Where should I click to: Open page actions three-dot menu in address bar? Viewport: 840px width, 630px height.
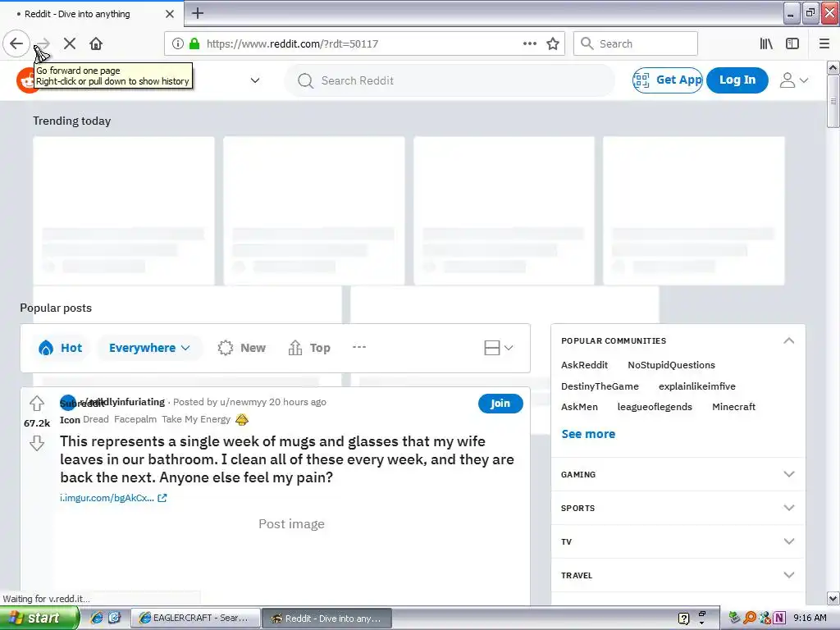529,43
